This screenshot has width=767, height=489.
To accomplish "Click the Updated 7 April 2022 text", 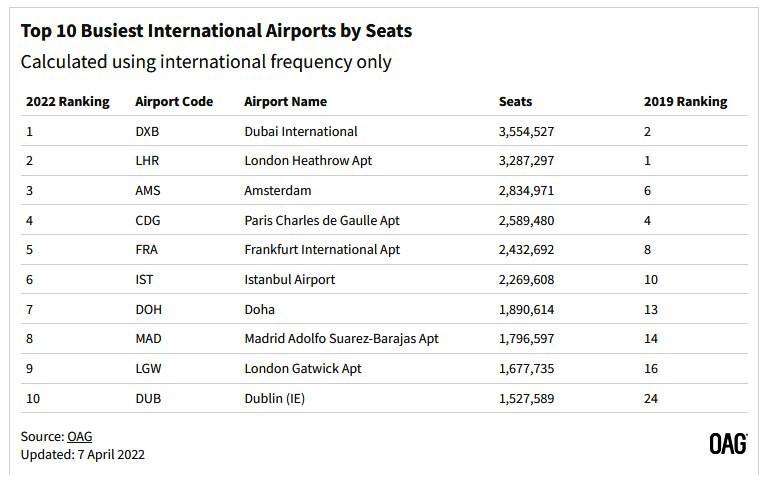I will [x=83, y=455].
